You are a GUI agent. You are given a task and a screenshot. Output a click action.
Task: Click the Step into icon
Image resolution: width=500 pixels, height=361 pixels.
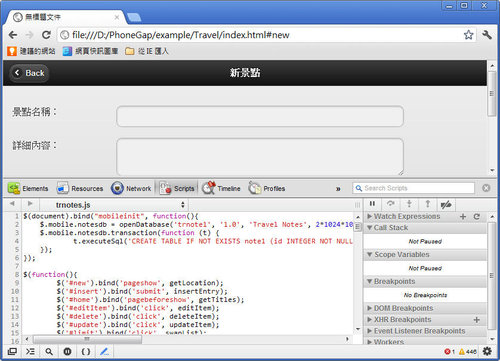click(x=409, y=204)
